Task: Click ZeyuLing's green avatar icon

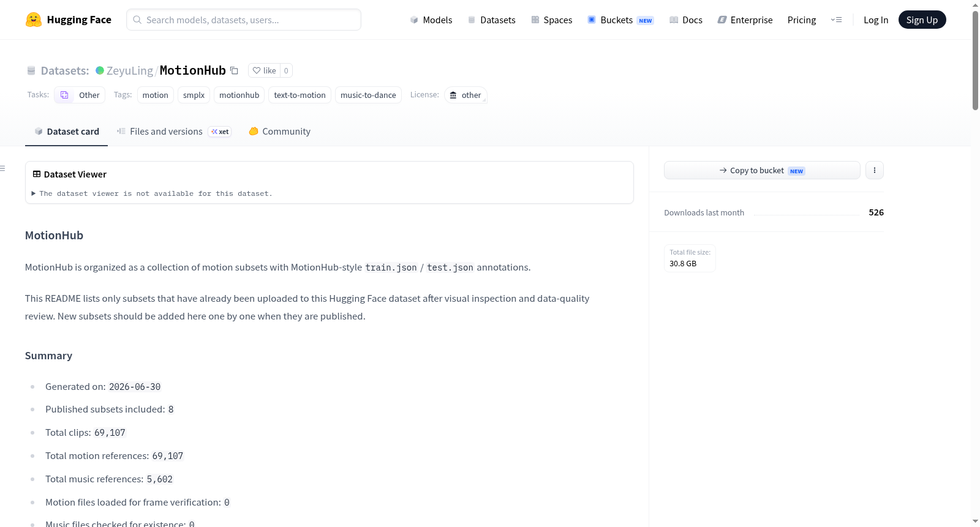Action: tap(100, 70)
